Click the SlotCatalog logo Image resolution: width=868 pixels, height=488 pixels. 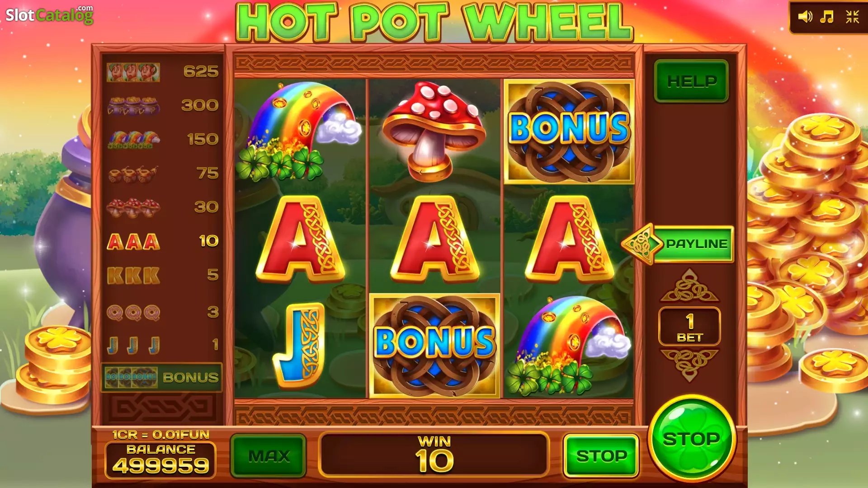49,15
